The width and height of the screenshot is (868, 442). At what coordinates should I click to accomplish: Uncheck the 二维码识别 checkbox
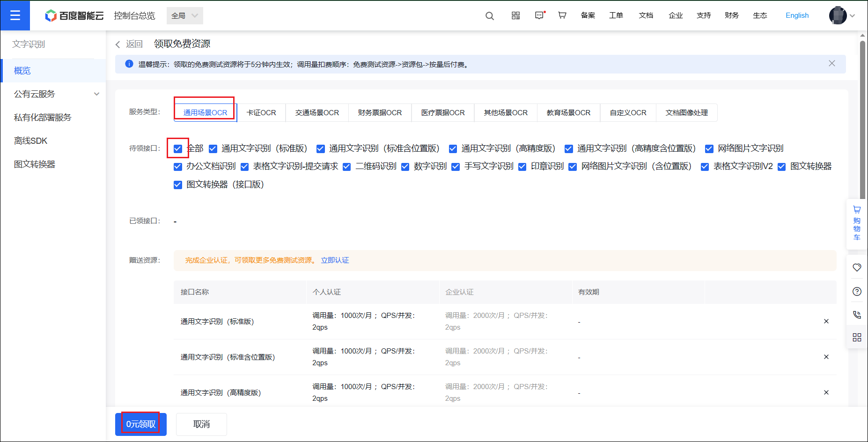tap(347, 167)
